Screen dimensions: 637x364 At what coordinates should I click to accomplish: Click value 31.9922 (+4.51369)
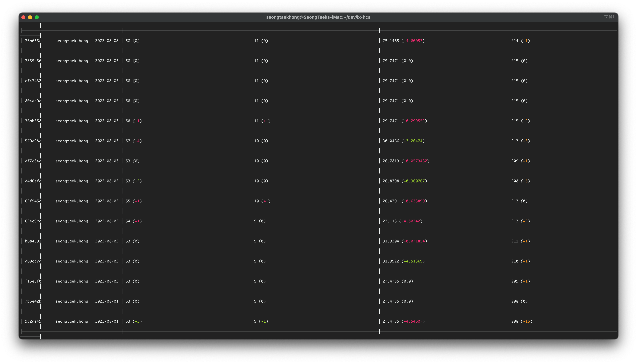[x=404, y=261]
